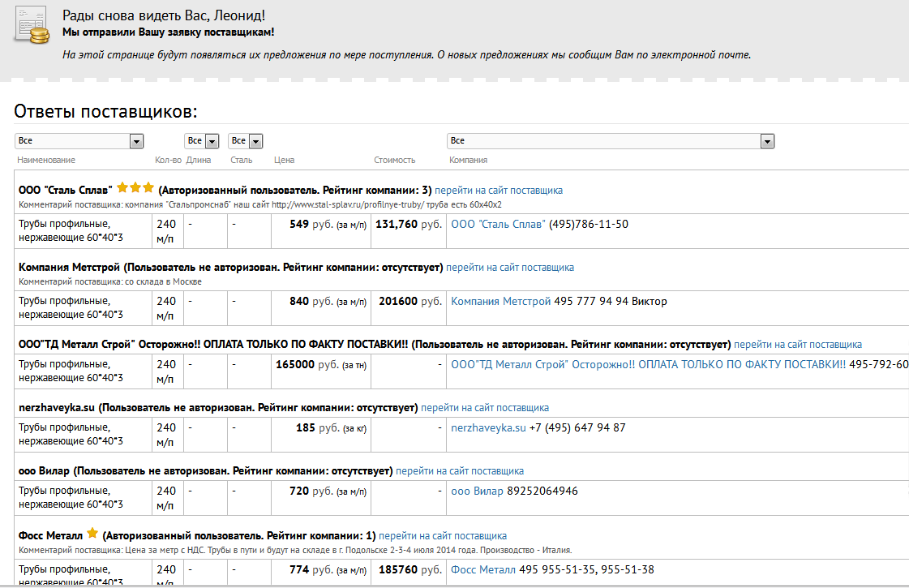
Task: Go to supplier site for Компания Метстрой
Action: point(510,268)
